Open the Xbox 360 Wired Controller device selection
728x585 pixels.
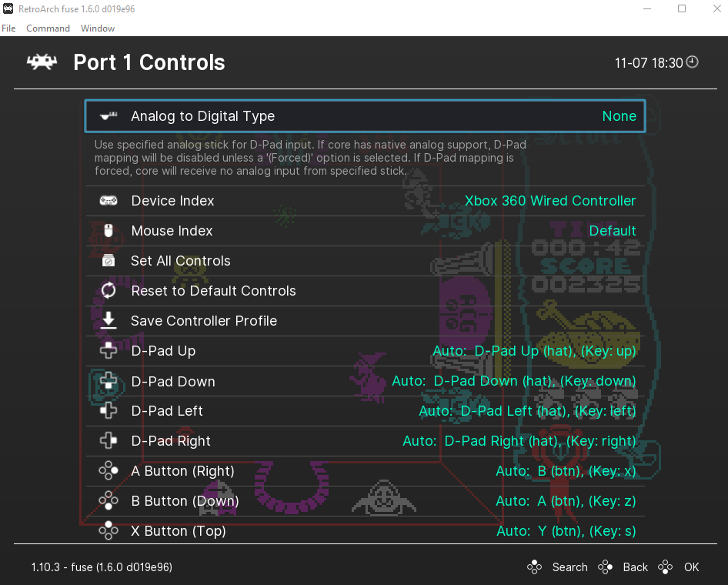tap(550, 201)
